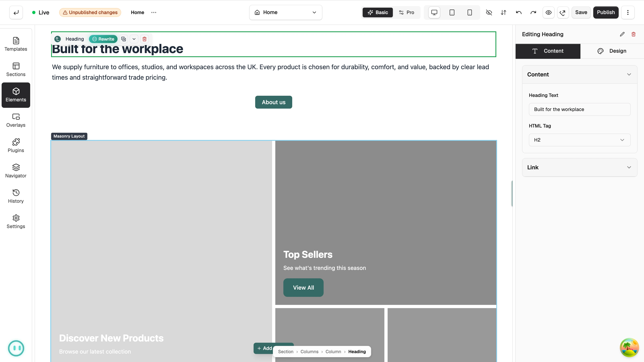The height and width of the screenshot is (362, 644).
Task: Click 'See what's trending this season' text
Action: [x=324, y=268]
